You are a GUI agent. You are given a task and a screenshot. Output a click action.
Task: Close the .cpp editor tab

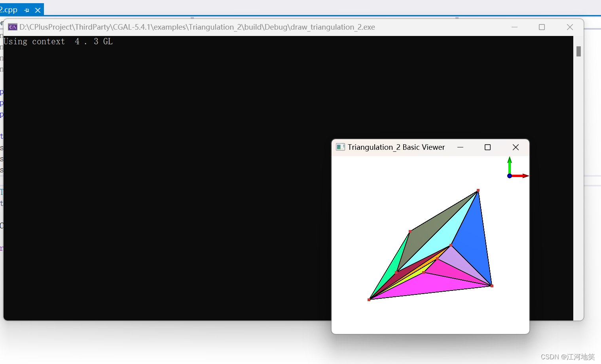pyautogui.click(x=38, y=10)
